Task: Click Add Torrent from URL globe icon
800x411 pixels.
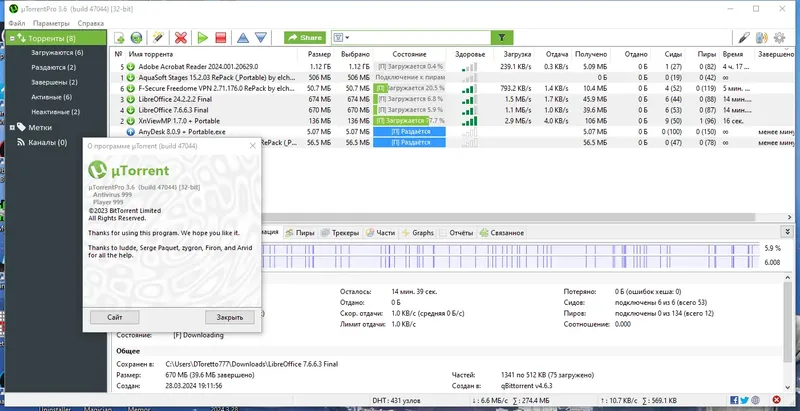Action: tap(136, 38)
